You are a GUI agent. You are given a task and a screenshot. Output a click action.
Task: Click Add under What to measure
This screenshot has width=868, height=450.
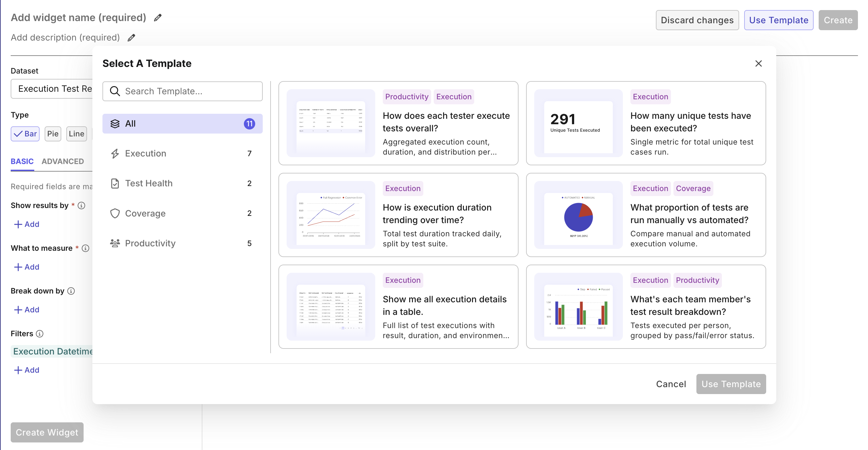point(27,267)
